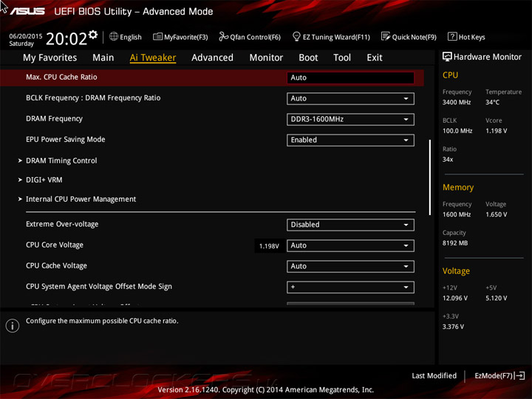Click the +3.3V 3.376 V value
This screenshot has width=532, height=399.
point(453,327)
